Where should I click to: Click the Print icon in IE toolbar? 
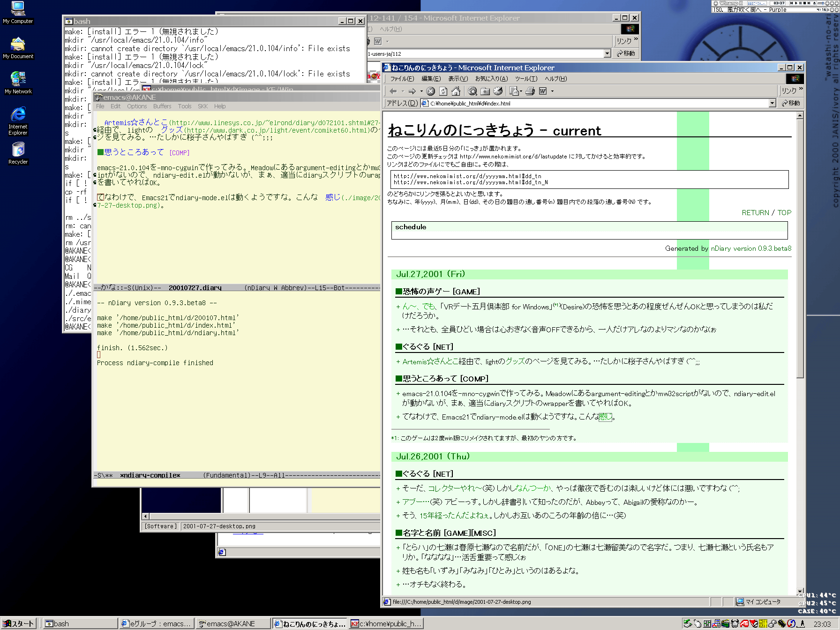tap(530, 91)
